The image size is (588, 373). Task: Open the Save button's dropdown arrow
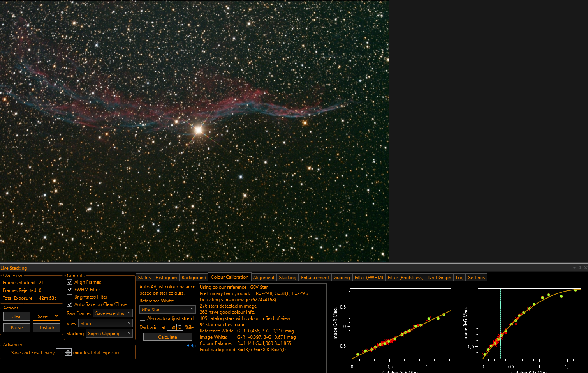[x=56, y=316]
